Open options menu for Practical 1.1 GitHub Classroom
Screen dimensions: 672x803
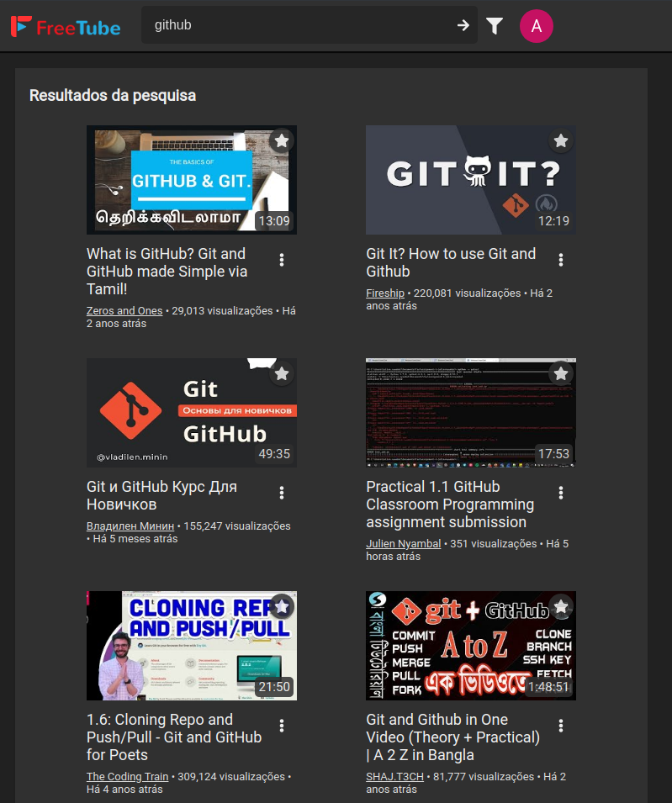(561, 493)
